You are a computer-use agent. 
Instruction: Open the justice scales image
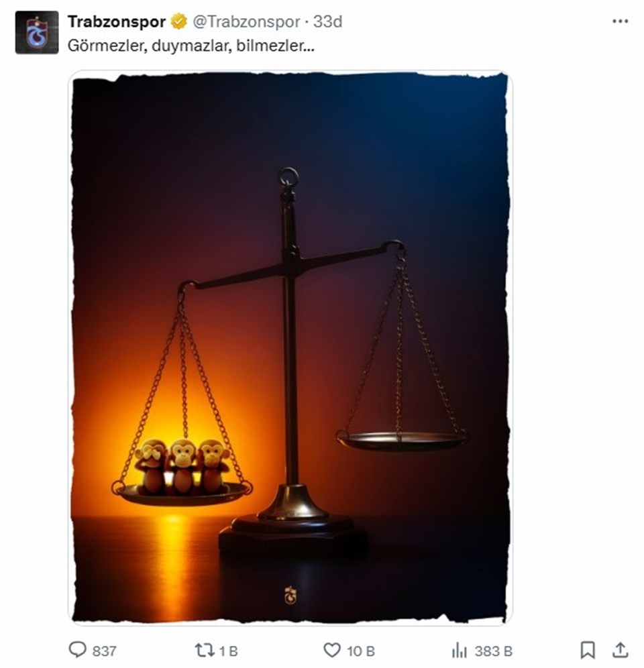click(290, 347)
